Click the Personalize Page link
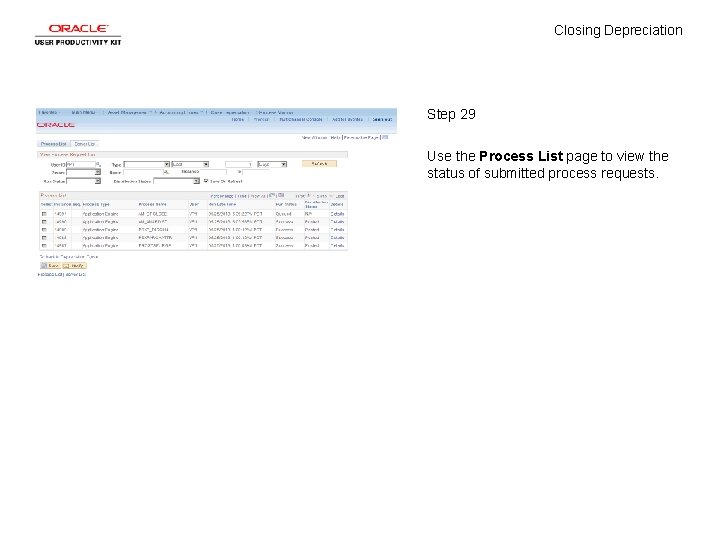This screenshot has height=540, width=720. pos(361,137)
